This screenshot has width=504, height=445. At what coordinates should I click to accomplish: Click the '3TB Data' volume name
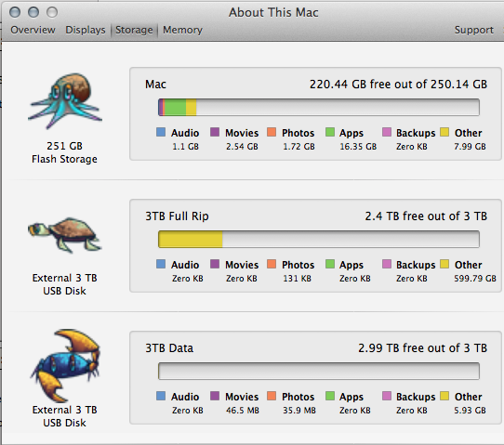coord(169,348)
